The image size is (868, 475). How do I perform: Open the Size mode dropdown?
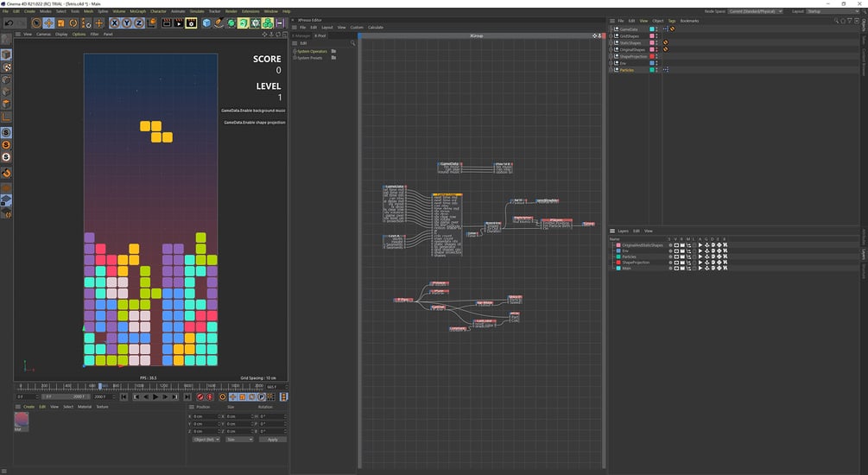point(240,439)
